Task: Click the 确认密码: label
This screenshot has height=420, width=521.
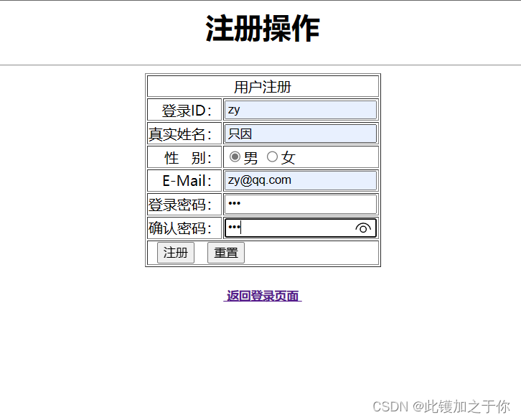Action: point(180,228)
